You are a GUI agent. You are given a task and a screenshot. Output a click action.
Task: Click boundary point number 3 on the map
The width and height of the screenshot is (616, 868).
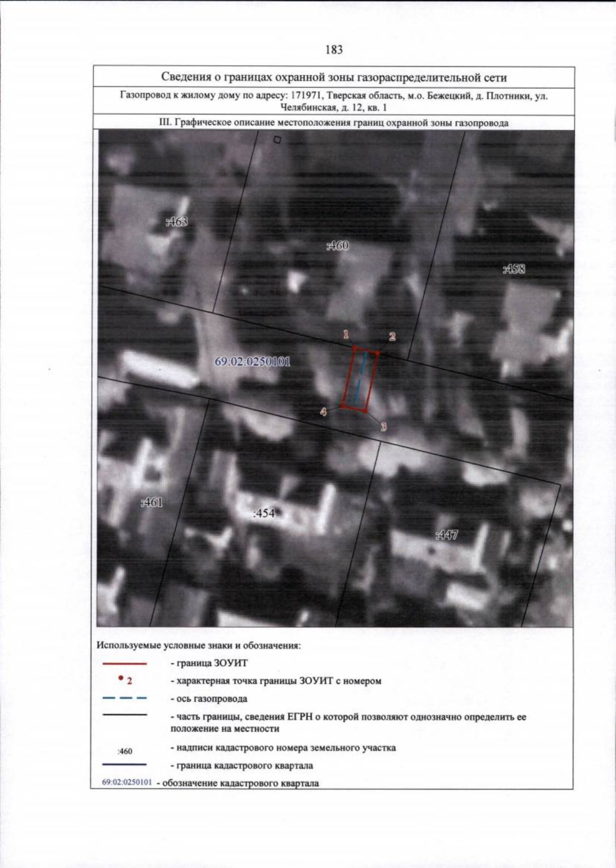[x=383, y=427]
